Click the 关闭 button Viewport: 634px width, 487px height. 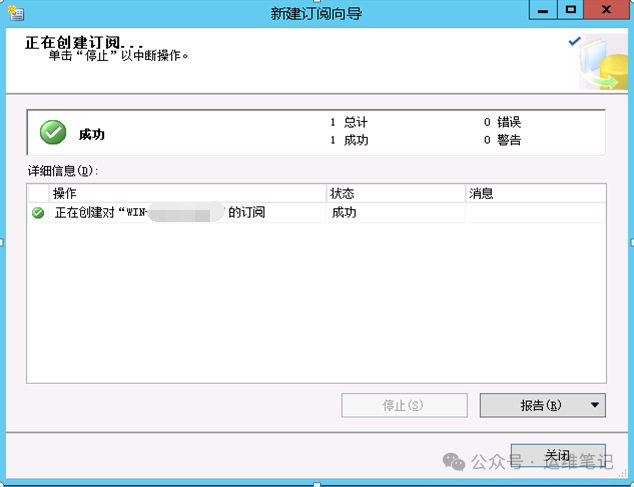click(x=558, y=456)
